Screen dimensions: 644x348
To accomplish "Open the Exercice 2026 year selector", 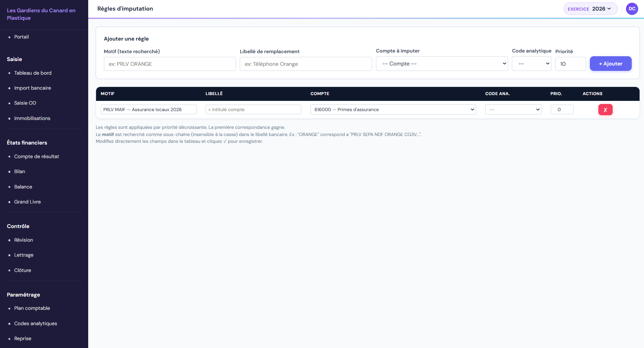I will (590, 9).
